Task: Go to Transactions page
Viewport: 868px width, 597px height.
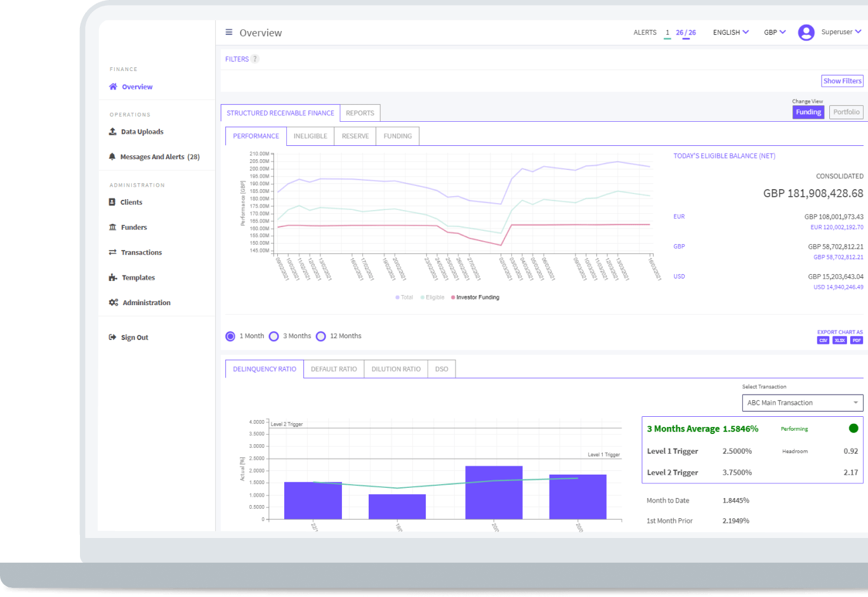Action: tap(141, 253)
